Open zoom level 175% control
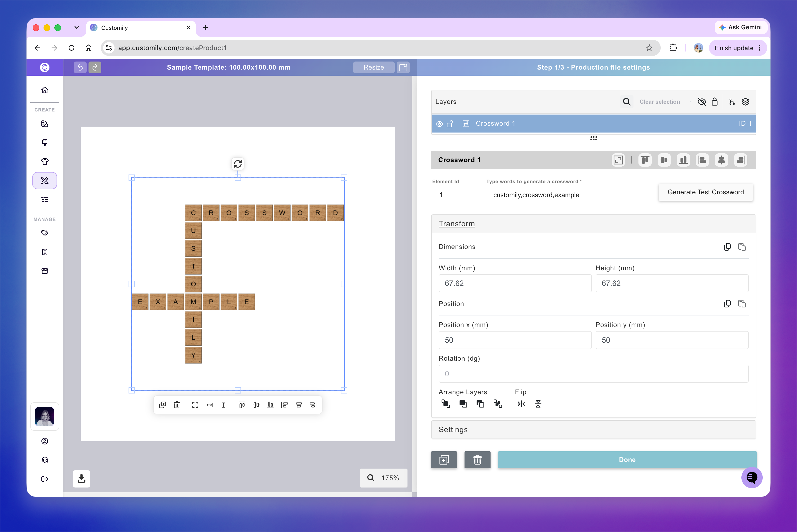Viewport: 797px width, 532px height. (383, 478)
